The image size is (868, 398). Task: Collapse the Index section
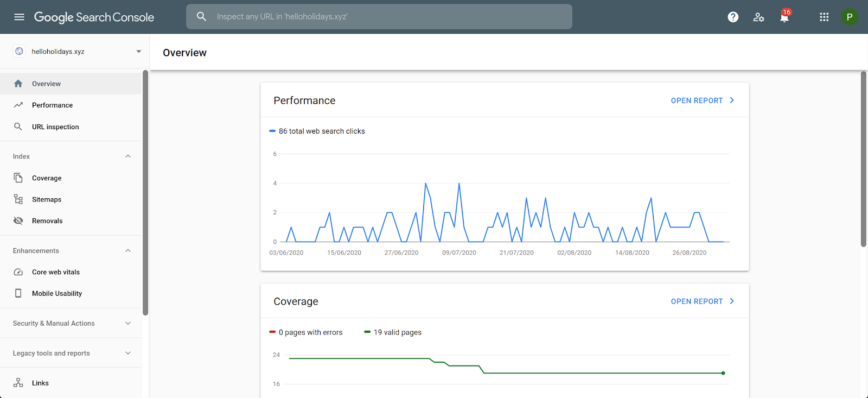pyautogui.click(x=128, y=156)
